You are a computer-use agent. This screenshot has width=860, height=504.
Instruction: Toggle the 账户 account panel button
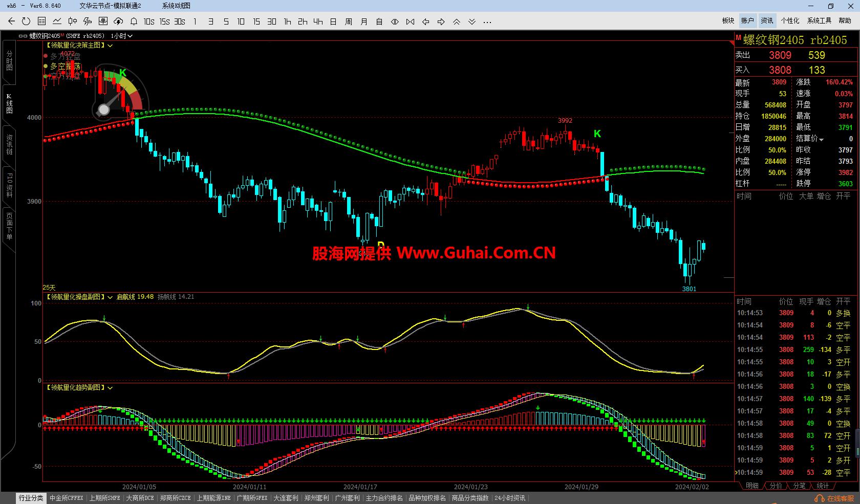click(747, 20)
